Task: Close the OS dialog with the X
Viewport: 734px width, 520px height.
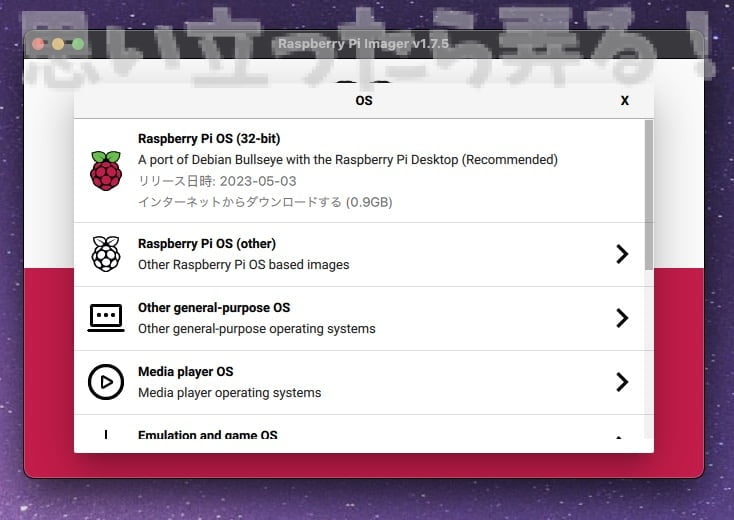Action: (x=625, y=101)
